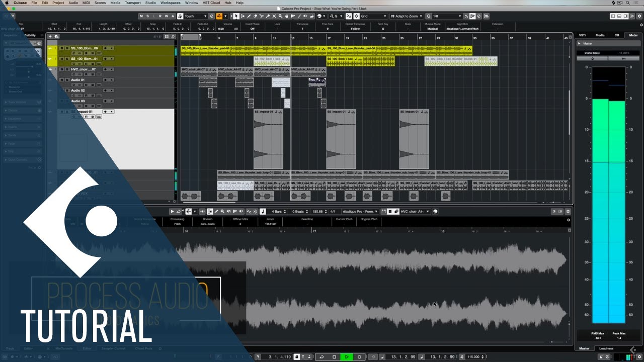Viewport: 644px width, 362px height.
Task: Click the orange Constrain Delay Compensation icon
Action: coord(219,16)
